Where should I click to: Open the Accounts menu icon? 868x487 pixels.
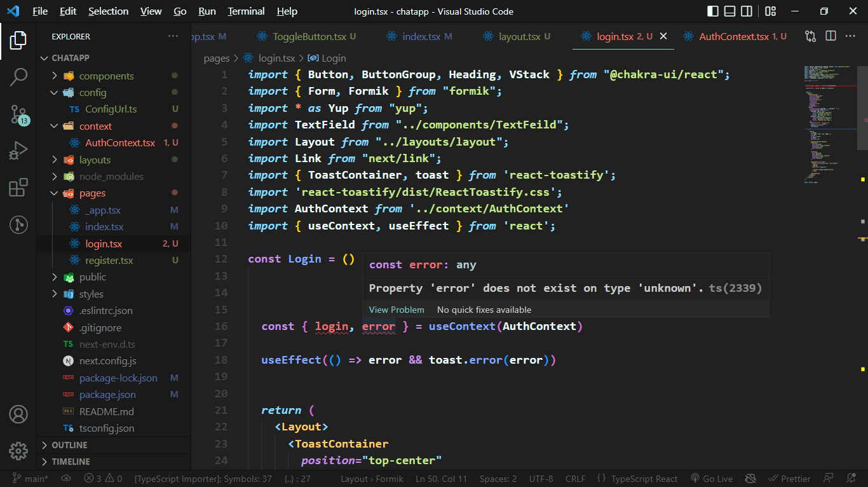[x=18, y=414]
